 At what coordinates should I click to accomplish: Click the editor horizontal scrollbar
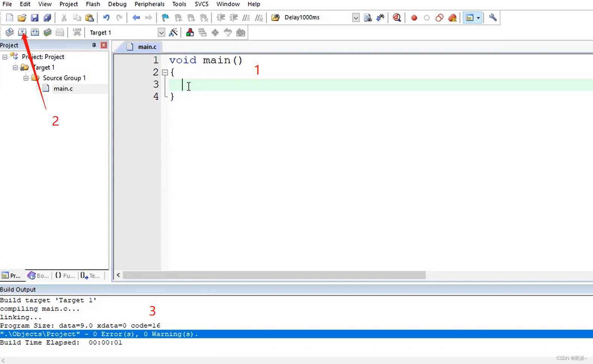point(274,275)
